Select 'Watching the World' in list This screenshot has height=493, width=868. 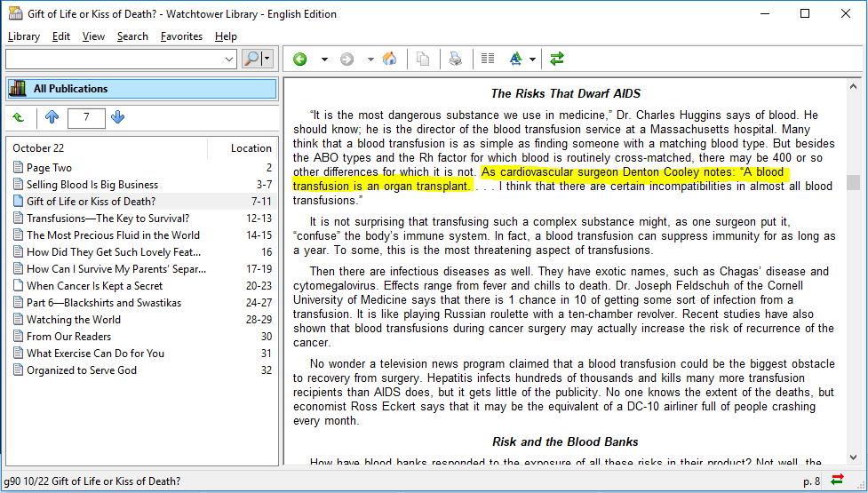click(73, 320)
